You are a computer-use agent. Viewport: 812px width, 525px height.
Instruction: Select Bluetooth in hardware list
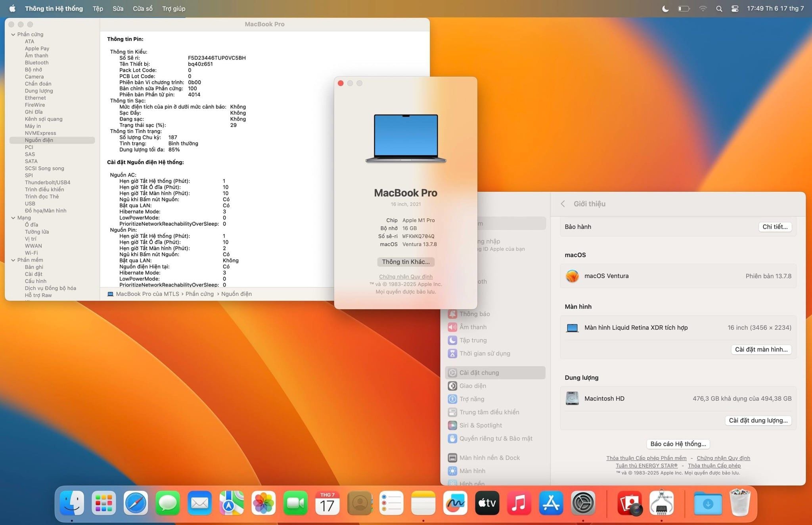36,63
